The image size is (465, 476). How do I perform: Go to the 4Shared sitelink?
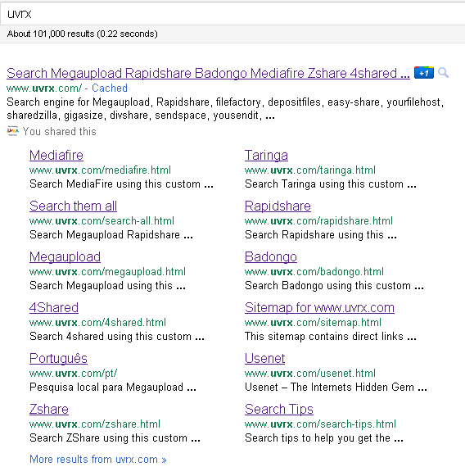(54, 307)
